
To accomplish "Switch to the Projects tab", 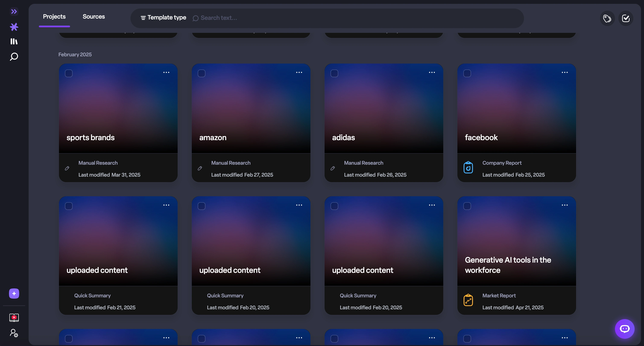I will pos(54,16).
